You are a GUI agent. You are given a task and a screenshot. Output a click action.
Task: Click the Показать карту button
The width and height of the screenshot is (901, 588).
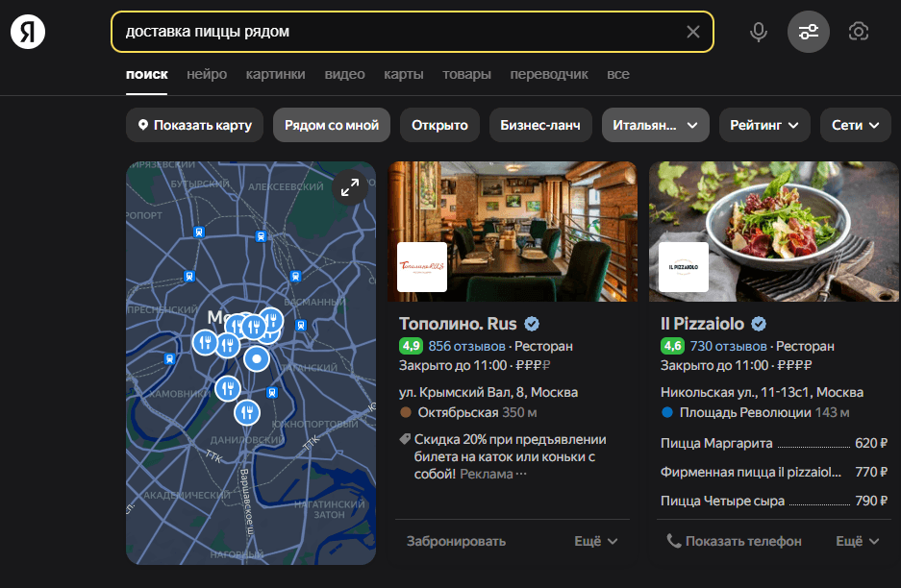coord(195,125)
